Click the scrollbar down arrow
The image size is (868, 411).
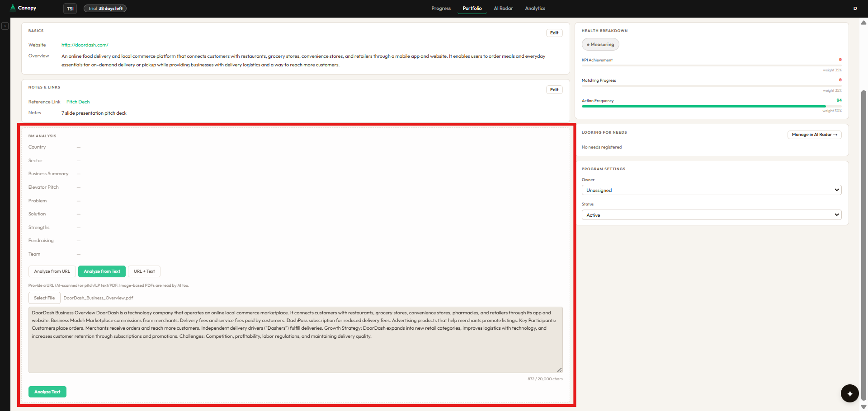pyautogui.click(x=863, y=406)
